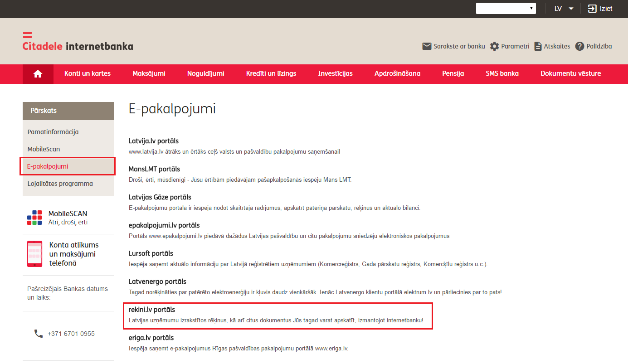Select E-pakalpojumi in the sidebar

click(x=68, y=166)
